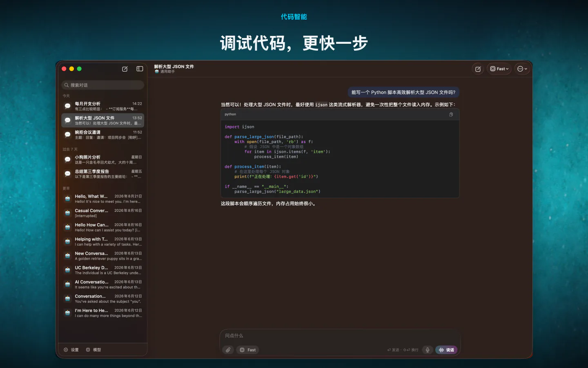
Task: Click the chat bubble icon beside 小狗照片分析
Action: coord(68,160)
